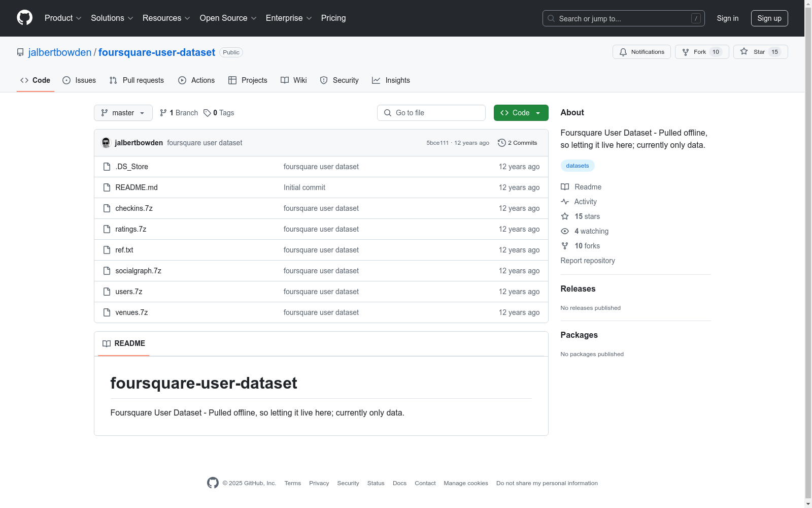Click the page vertical scrollbar
The height and width of the screenshot is (508, 812).
click(808, 254)
